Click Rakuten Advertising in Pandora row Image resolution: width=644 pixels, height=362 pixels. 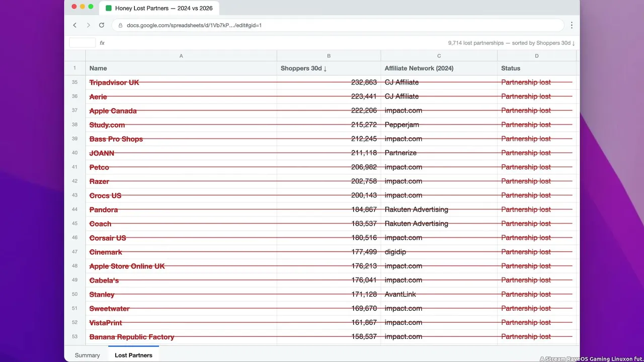416,210
